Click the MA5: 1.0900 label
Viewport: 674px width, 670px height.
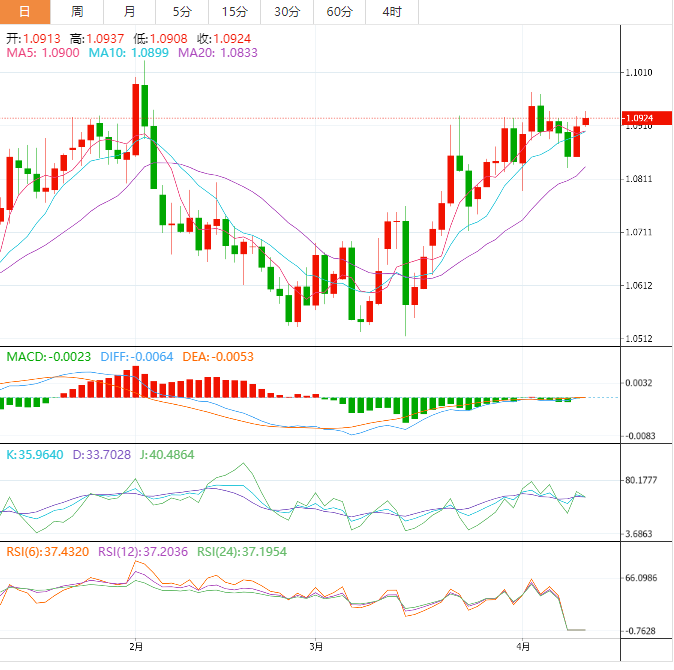coord(43,53)
